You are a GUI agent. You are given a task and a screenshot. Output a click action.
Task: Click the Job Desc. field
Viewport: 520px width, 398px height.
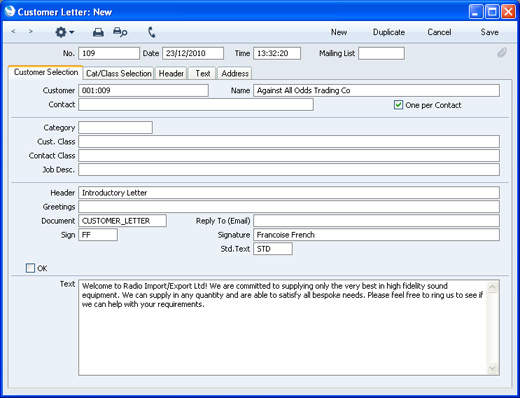point(289,169)
